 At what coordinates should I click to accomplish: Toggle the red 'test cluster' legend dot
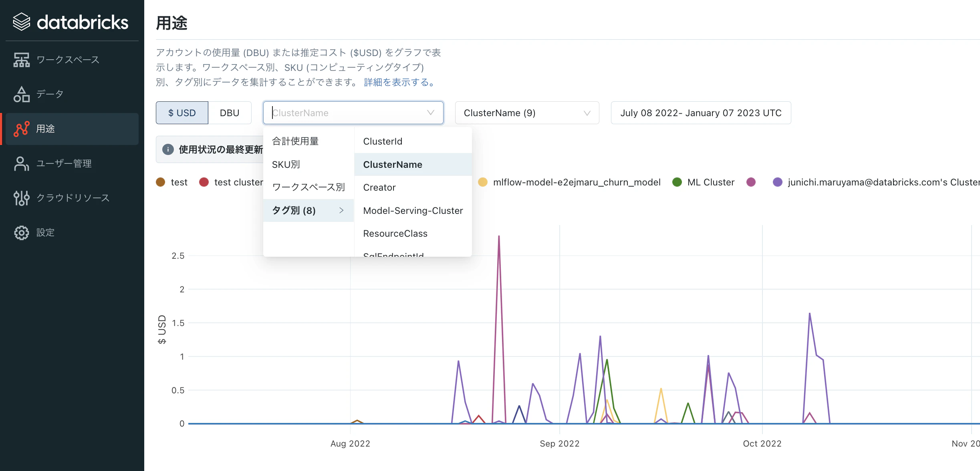pyautogui.click(x=204, y=182)
